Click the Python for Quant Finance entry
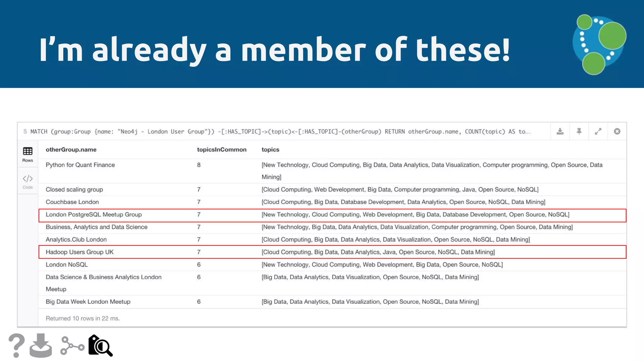Screen dimensions: 644x362 [x=80, y=165]
